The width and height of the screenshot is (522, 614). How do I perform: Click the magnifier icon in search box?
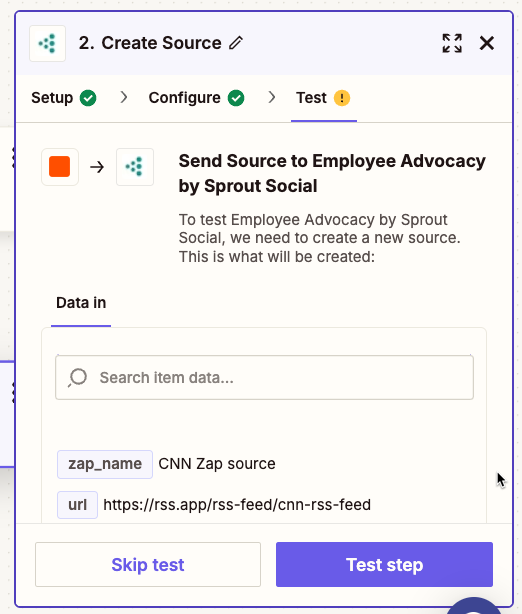click(x=78, y=377)
